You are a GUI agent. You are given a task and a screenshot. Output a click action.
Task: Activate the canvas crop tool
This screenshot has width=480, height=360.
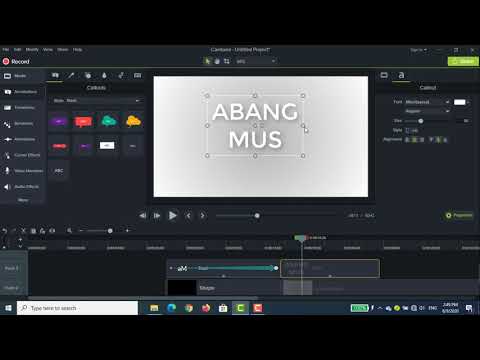[x=227, y=61]
